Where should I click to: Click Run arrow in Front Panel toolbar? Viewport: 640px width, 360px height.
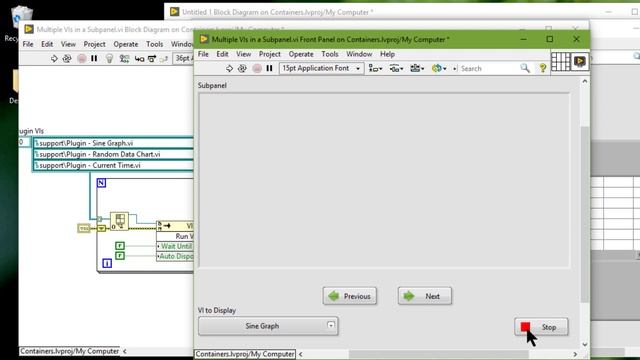[229, 69]
